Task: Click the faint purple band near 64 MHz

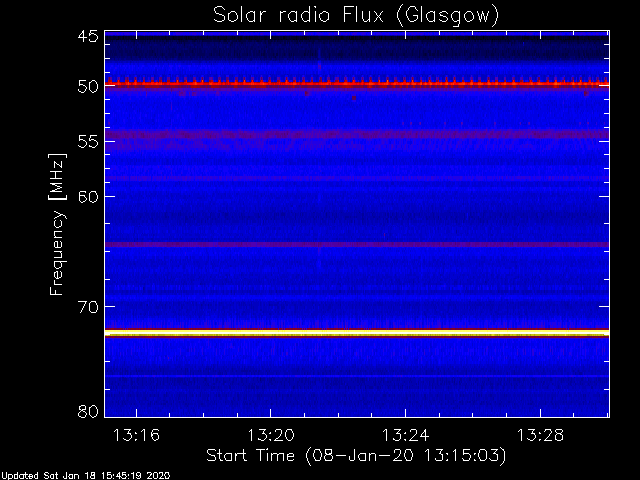Action: [x=357, y=244]
